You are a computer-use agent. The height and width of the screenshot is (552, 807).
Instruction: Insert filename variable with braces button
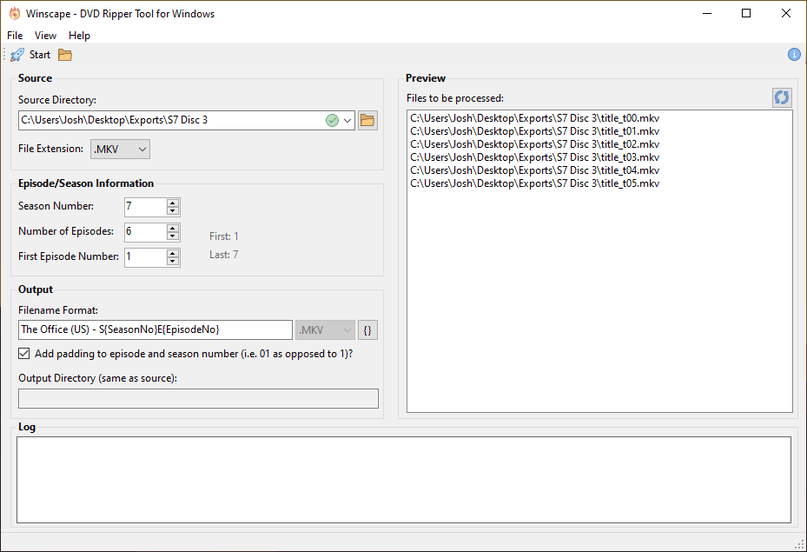click(367, 330)
